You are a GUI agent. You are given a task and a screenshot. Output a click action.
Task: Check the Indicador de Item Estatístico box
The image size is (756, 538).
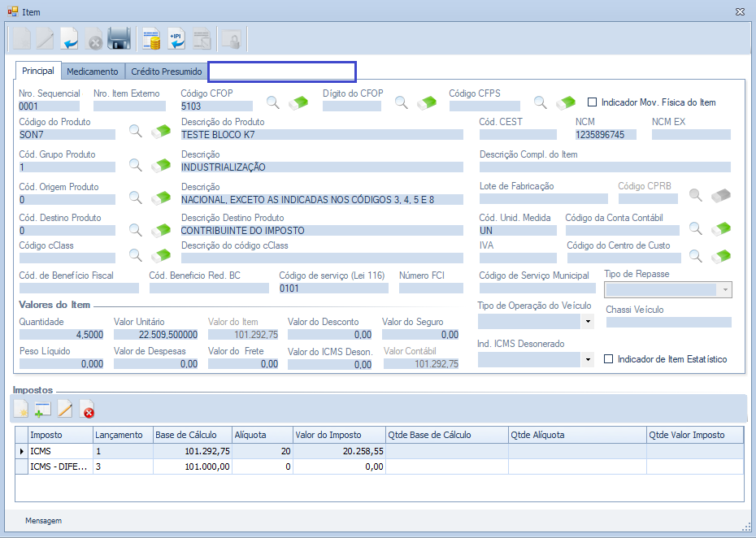click(609, 359)
